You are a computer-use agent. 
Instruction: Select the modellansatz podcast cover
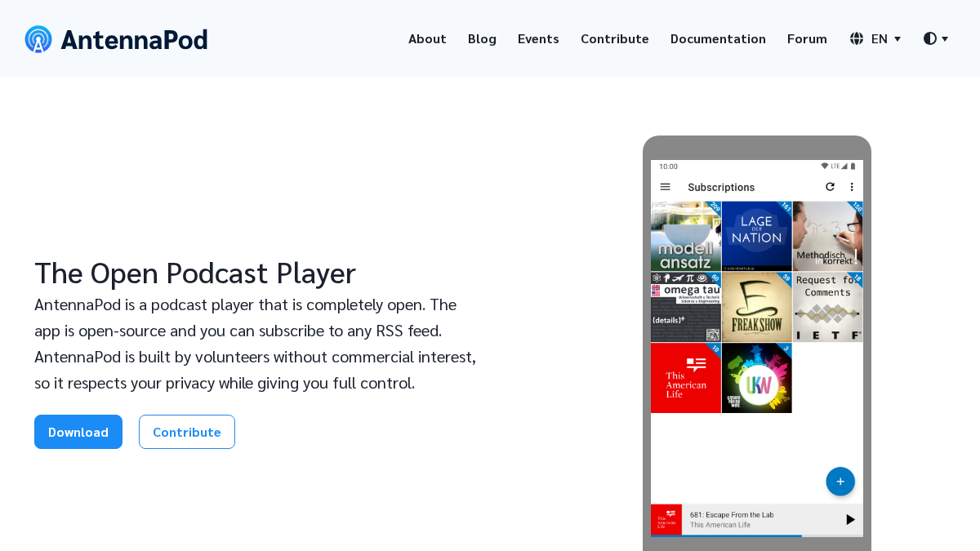pyautogui.click(x=686, y=236)
